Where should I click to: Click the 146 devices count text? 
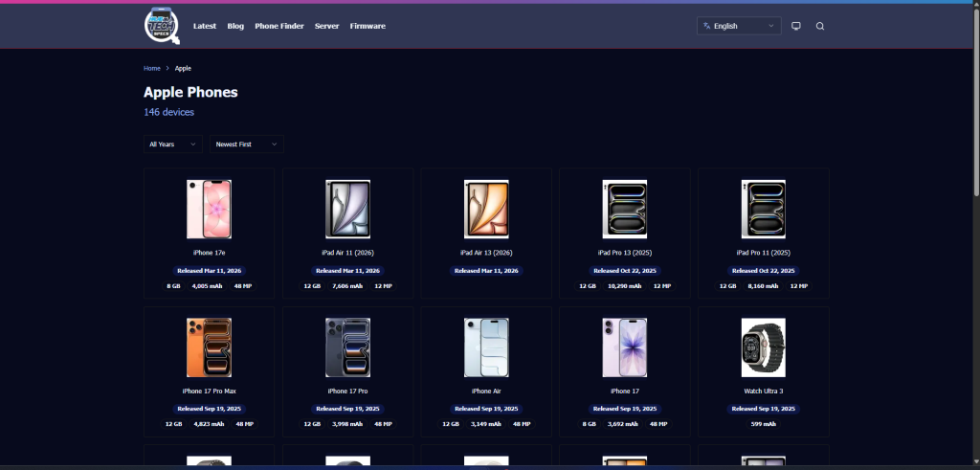point(168,113)
